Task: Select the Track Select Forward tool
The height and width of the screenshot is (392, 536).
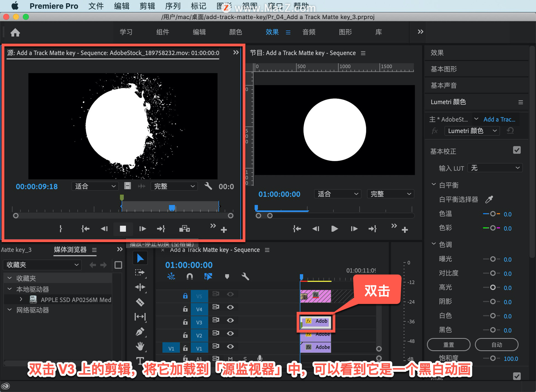Action: [x=140, y=273]
